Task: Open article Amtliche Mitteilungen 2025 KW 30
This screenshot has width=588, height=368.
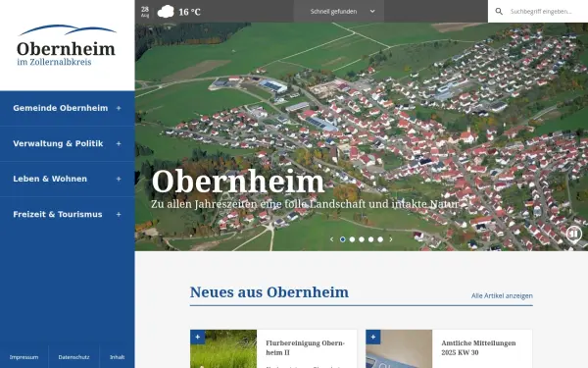Action: (x=478, y=347)
